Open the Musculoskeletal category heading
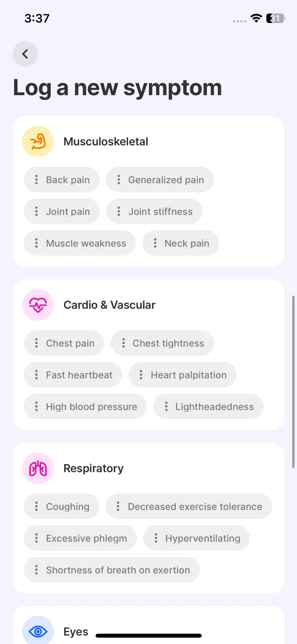 click(x=106, y=142)
